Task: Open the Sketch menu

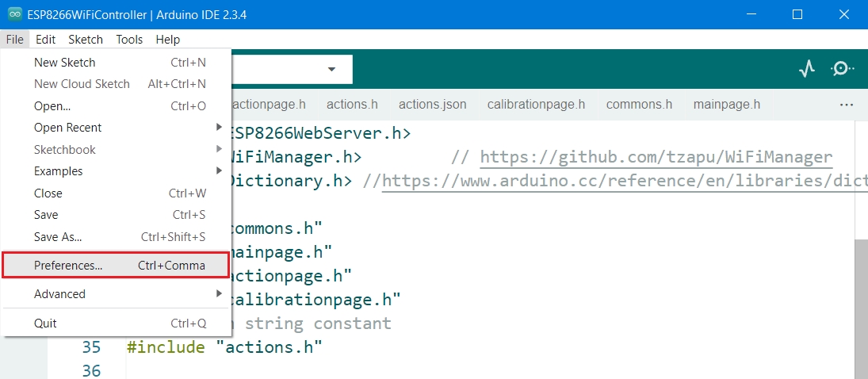Action: click(x=86, y=40)
